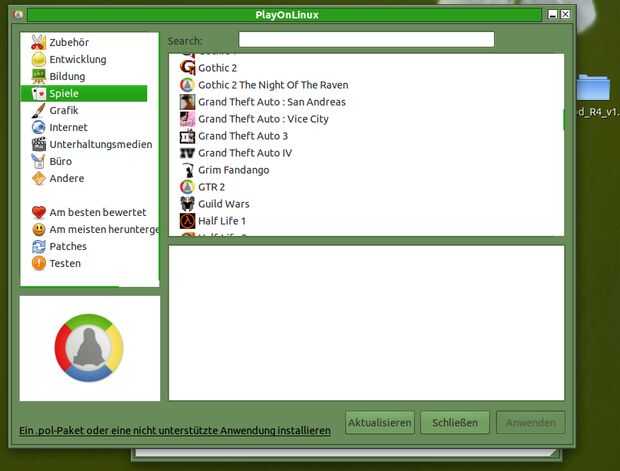Click the Grafik paintbrush icon

coord(38,110)
